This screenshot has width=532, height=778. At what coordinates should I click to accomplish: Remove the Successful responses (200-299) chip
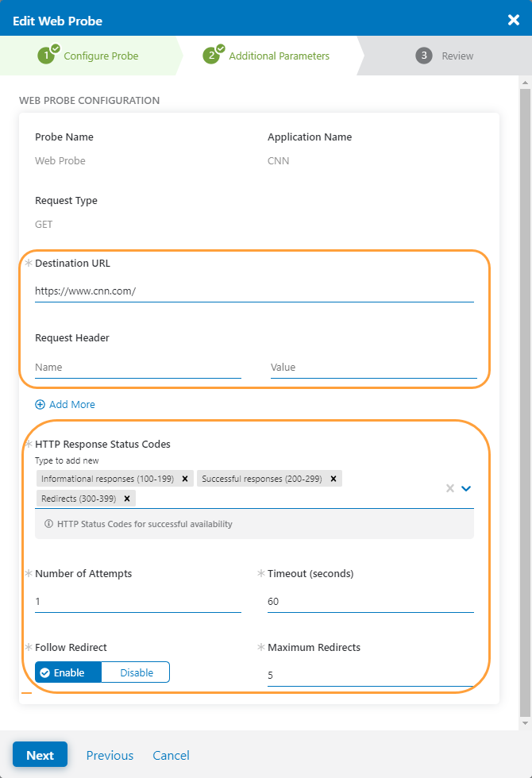(x=334, y=478)
